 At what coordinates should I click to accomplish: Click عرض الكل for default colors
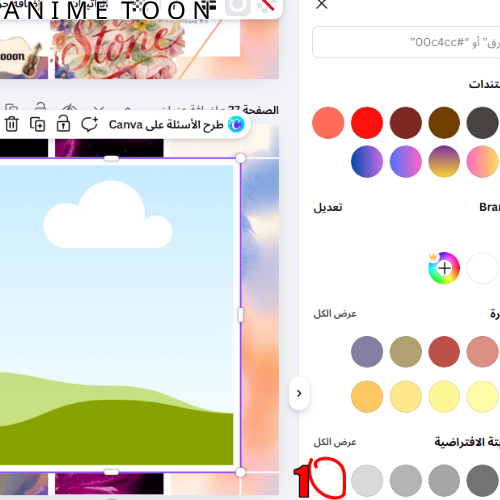click(335, 442)
